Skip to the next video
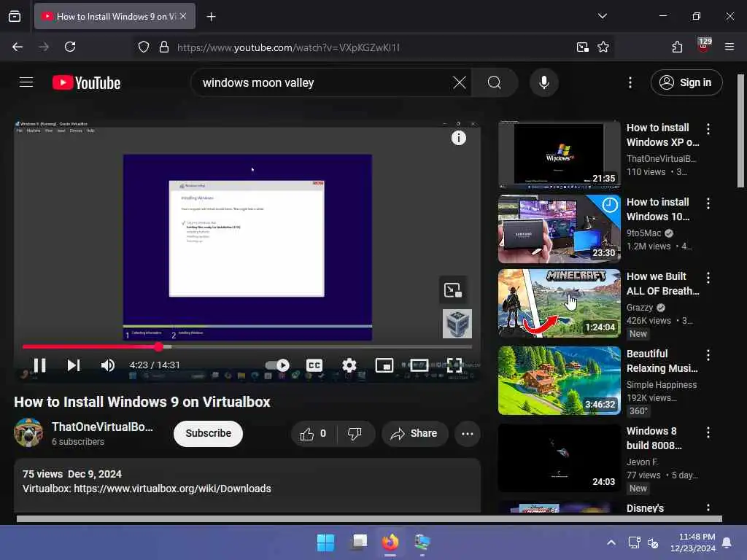 (74, 365)
